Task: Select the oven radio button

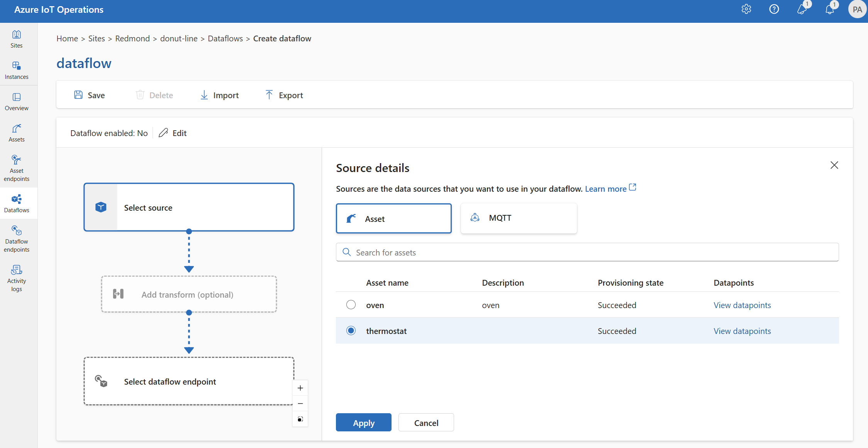Action: [350, 304]
